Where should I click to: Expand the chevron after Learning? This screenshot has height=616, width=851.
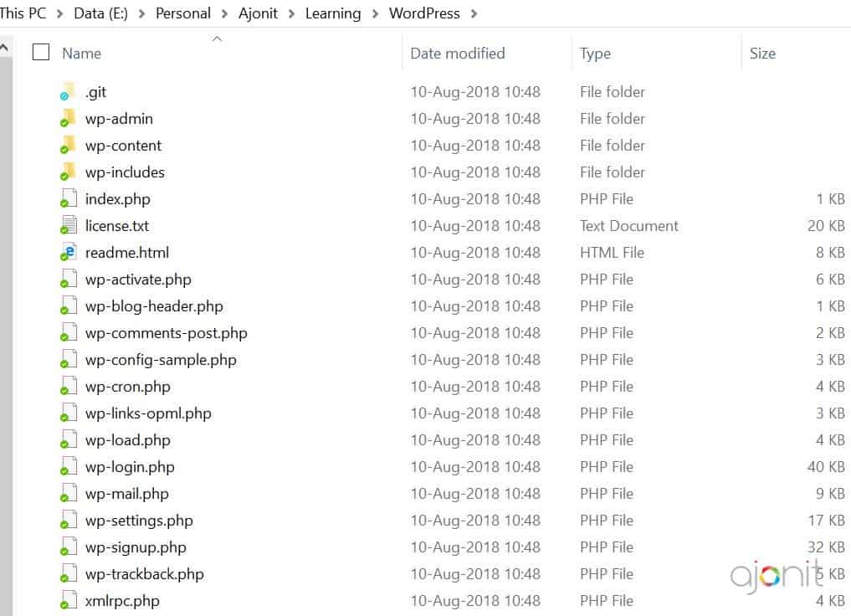coord(375,13)
